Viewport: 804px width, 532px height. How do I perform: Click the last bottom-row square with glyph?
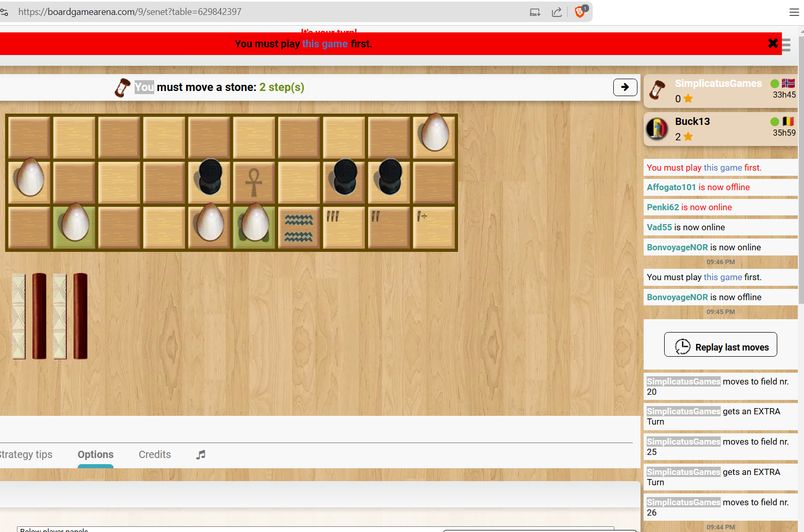(x=434, y=228)
